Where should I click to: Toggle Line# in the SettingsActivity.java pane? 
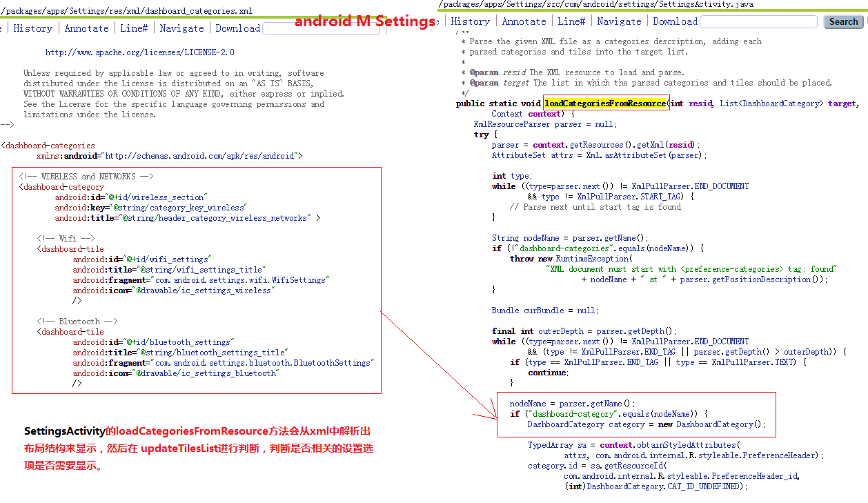571,21
